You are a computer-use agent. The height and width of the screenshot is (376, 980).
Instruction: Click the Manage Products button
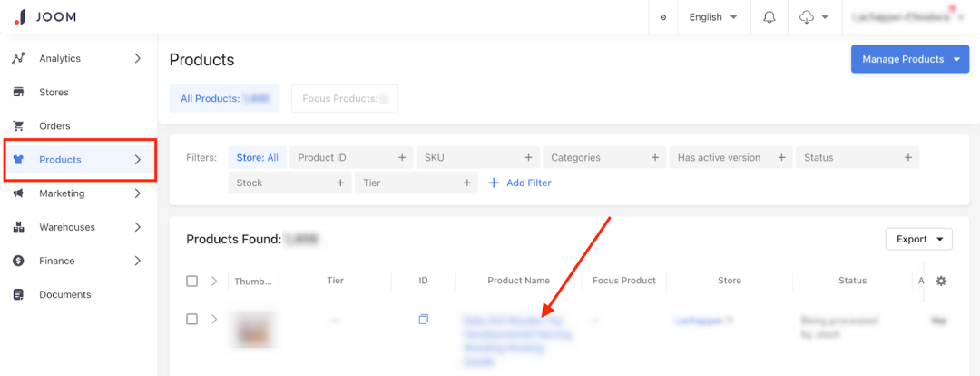pos(909,59)
